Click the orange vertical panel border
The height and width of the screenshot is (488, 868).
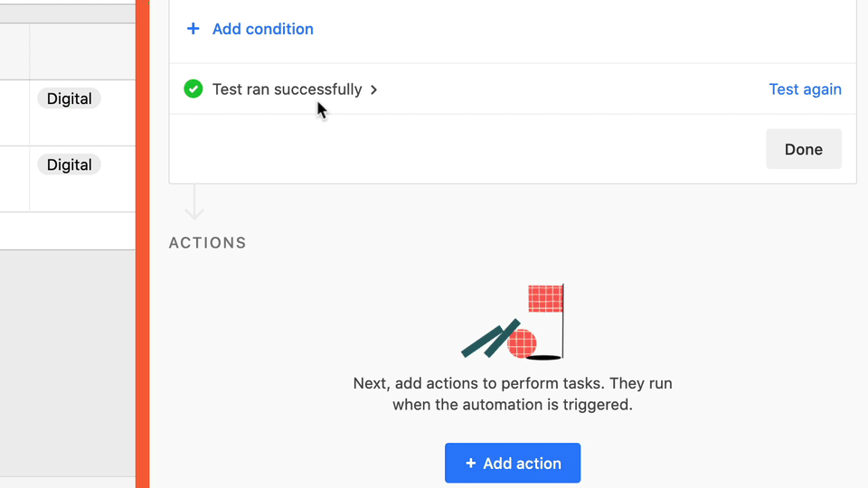(x=142, y=244)
